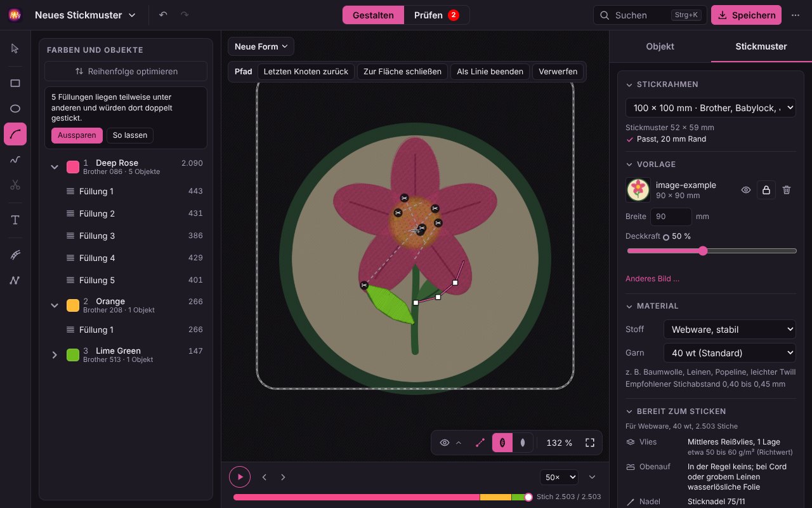Click Letzten Knoten zurück
The height and width of the screenshot is (508, 812).
(x=306, y=72)
